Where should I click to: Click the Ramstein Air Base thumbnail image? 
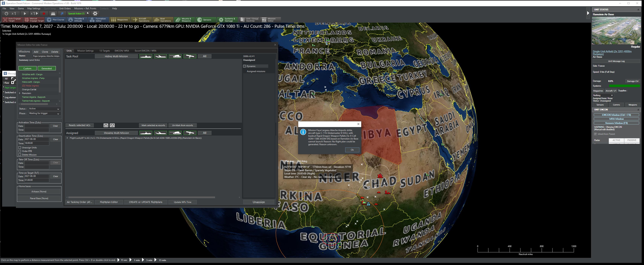616,31
